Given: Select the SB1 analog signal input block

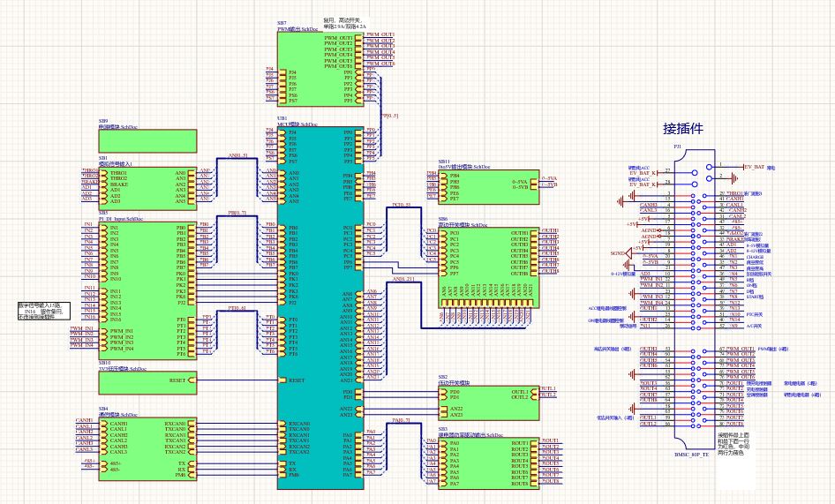Looking at the screenshot, I should 147,188.
